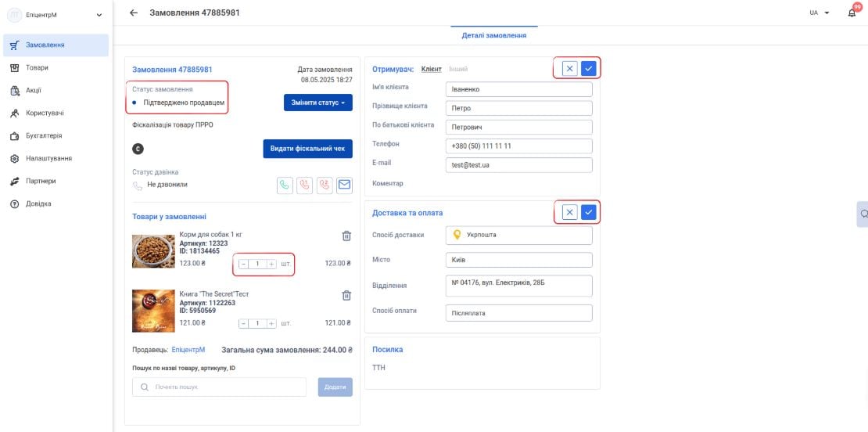The image size is (868, 432).
Task: Open the ЕпіцентрМ seller link
Action: [x=188, y=350]
